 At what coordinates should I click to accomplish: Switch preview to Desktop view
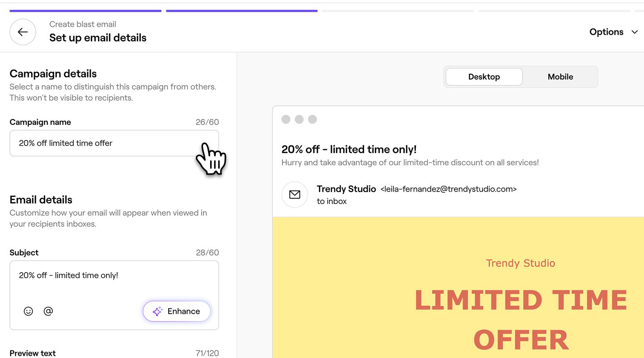pos(484,77)
